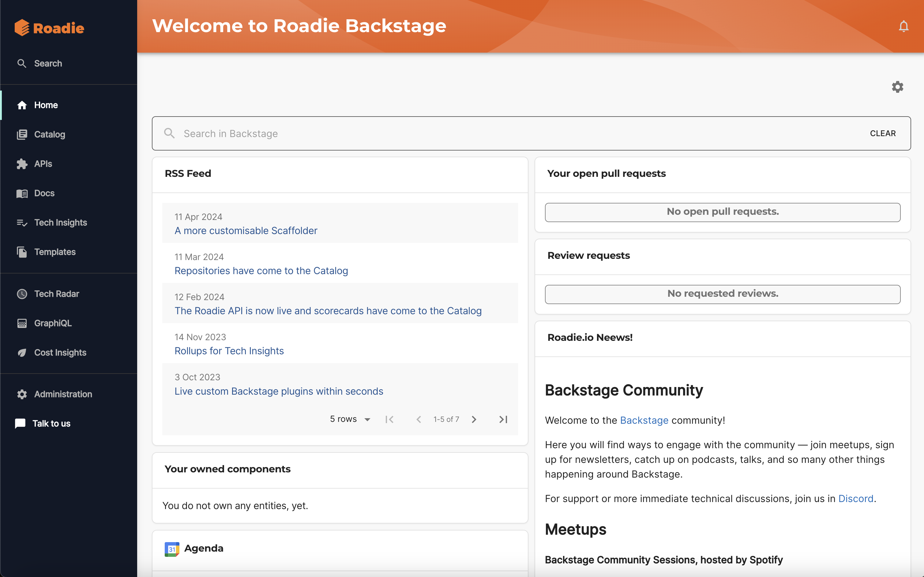Click the 'Meetups' heading

tap(575, 530)
